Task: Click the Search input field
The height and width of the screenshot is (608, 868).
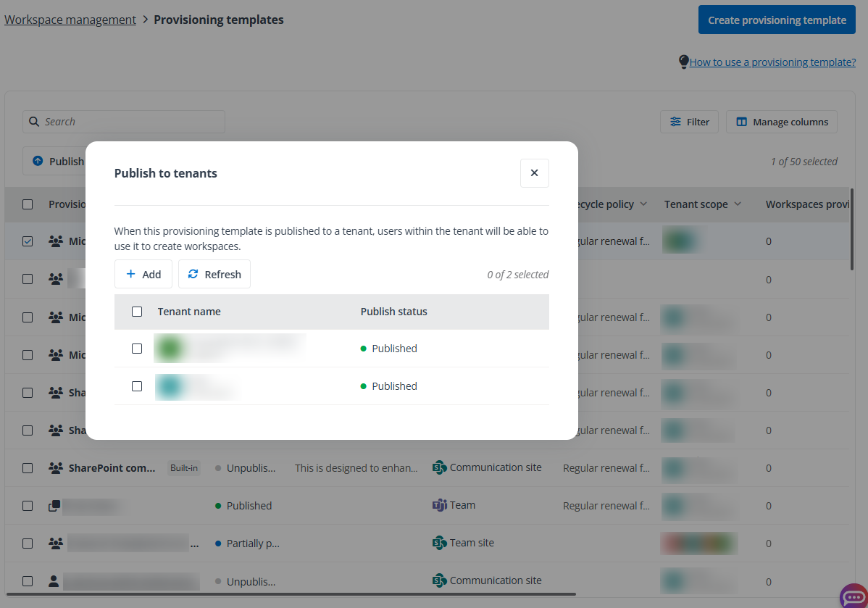Action: click(130, 122)
